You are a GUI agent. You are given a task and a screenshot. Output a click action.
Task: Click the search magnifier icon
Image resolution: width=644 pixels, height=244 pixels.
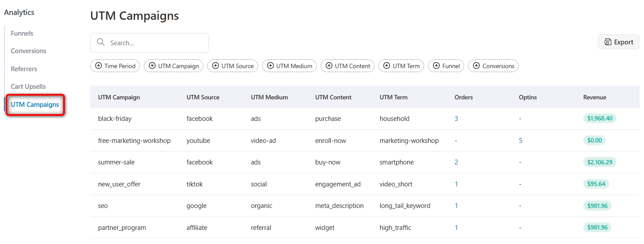click(101, 42)
